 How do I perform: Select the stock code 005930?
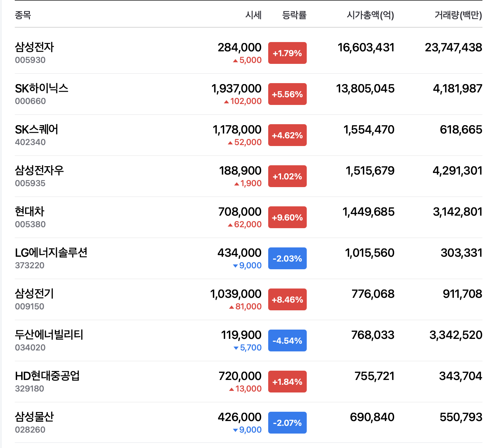tap(30, 60)
